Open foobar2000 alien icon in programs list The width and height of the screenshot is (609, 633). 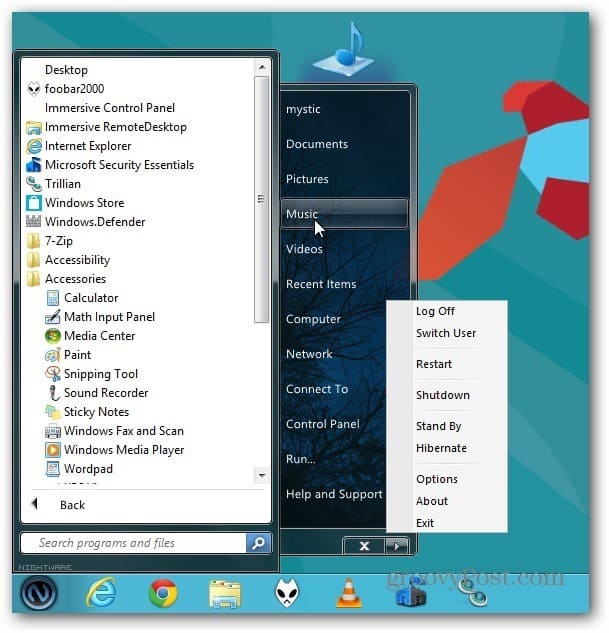34,89
